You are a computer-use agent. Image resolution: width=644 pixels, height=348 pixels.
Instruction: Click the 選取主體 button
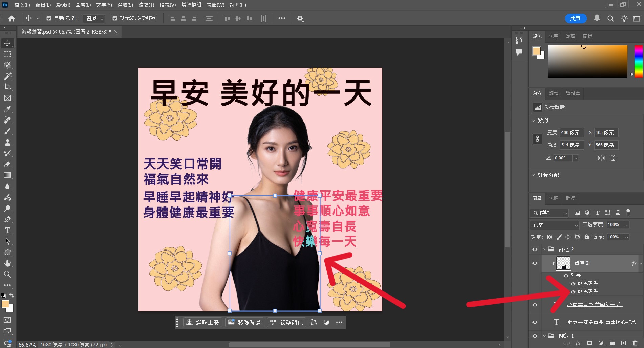203,322
